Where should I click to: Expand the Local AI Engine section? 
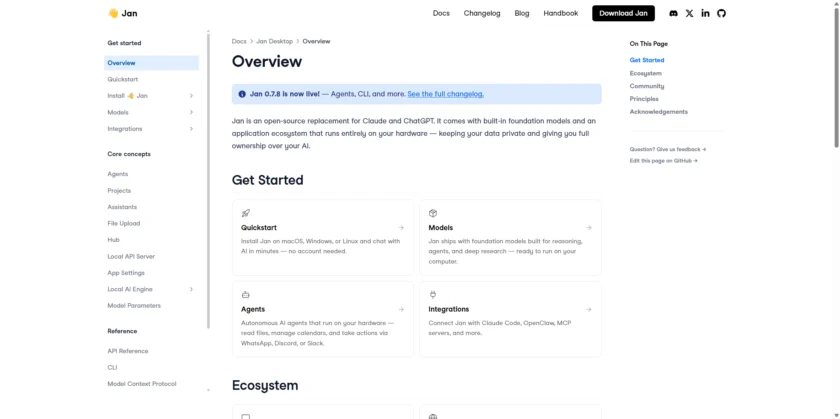pos(191,289)
